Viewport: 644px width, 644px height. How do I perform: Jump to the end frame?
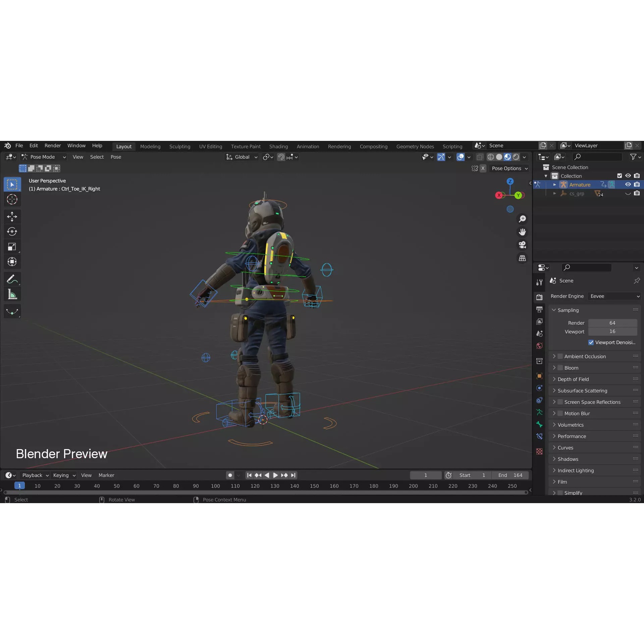click(293, 475)
